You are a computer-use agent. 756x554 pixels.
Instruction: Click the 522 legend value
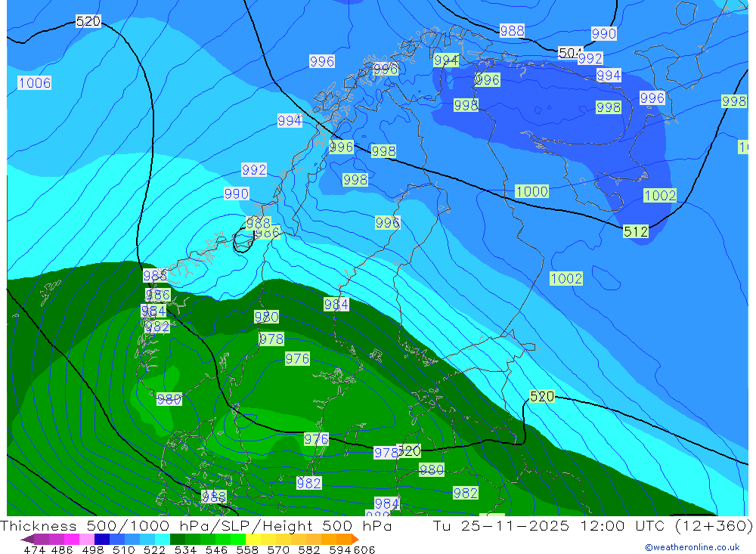pyautogui.click(x=154, y=549)
